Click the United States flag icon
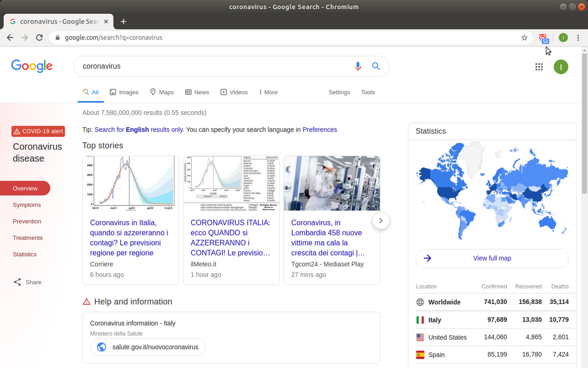The width and height of the screenshot is (588, 368). tap(420, 337)
